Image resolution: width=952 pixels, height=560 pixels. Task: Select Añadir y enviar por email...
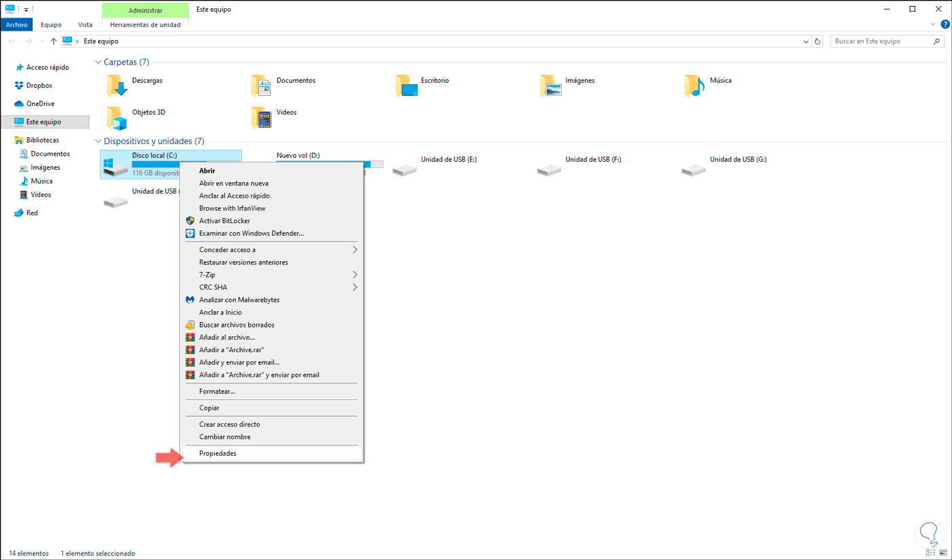272,362
